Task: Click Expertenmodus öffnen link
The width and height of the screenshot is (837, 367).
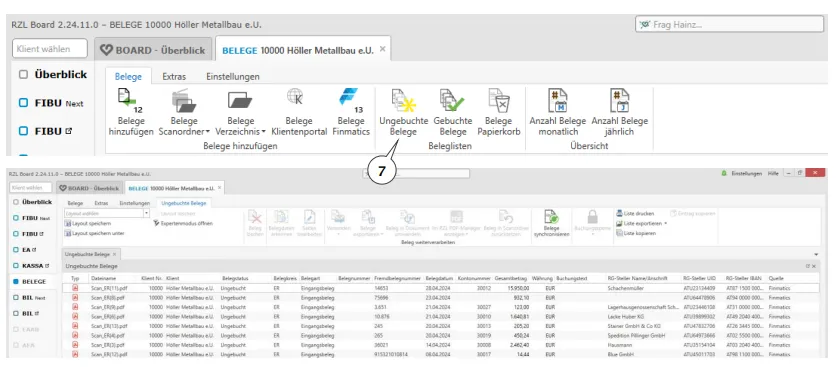Action: pos(183,224)
